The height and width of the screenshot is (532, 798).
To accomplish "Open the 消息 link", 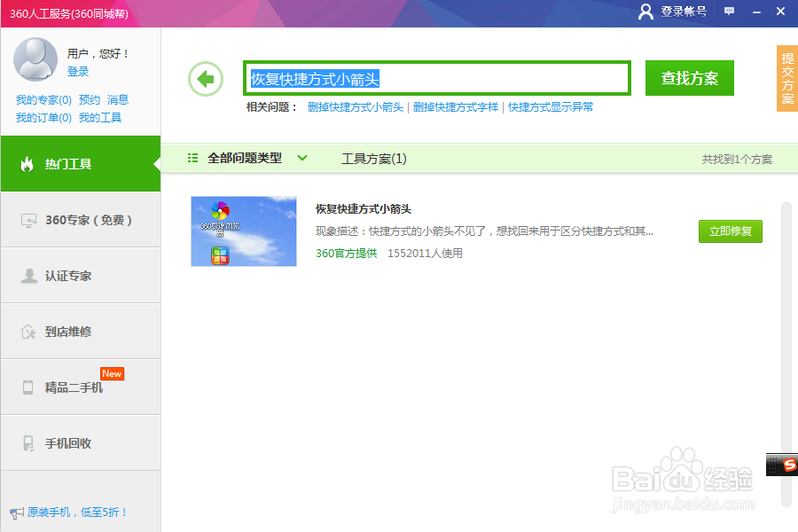I will point(118,100).
